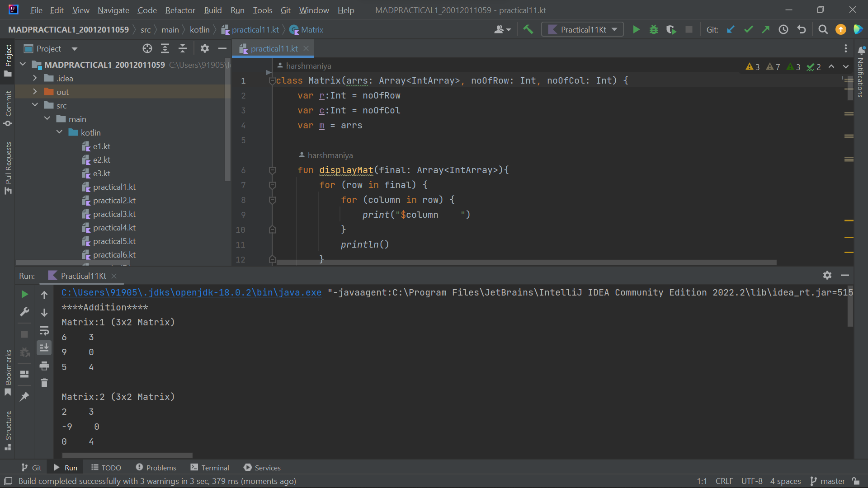Expand the .idea folder
The width and height of the screenshot is (868, 488).
(35, 78)
